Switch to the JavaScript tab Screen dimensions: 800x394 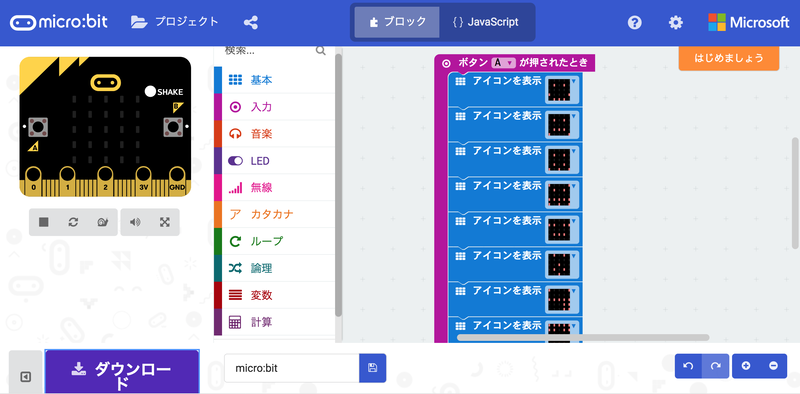485,22
